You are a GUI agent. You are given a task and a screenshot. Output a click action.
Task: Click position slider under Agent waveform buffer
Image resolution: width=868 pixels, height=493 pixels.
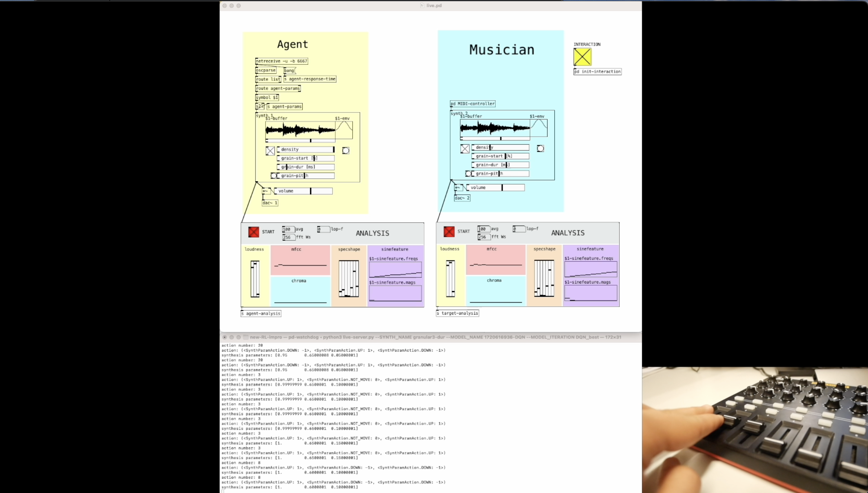point(301,140)
